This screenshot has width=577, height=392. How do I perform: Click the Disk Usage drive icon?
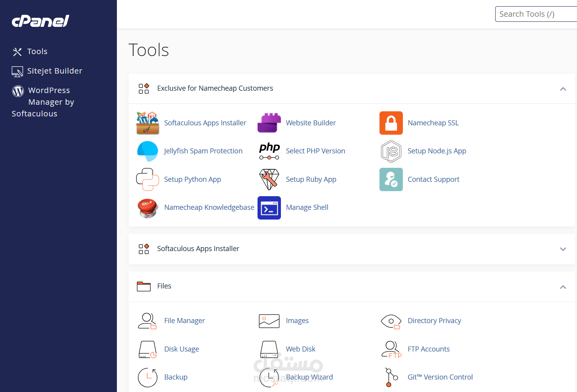[148, 350]
